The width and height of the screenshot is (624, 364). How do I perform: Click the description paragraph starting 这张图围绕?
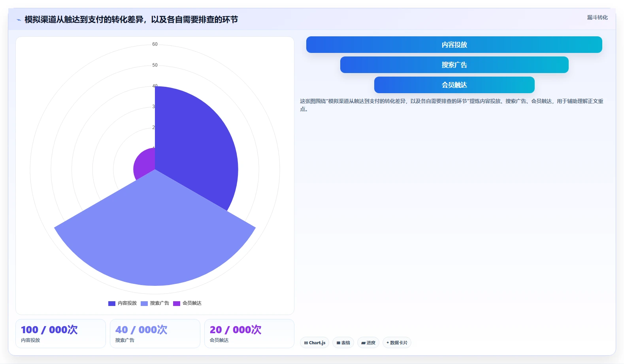point(452,105)
